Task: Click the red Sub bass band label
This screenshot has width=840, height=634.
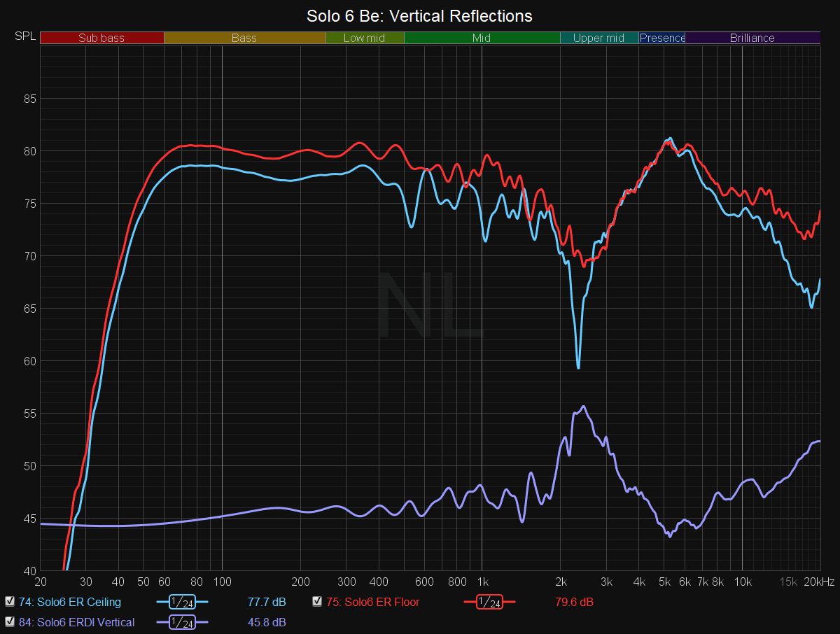Action: tap(101, 38)
